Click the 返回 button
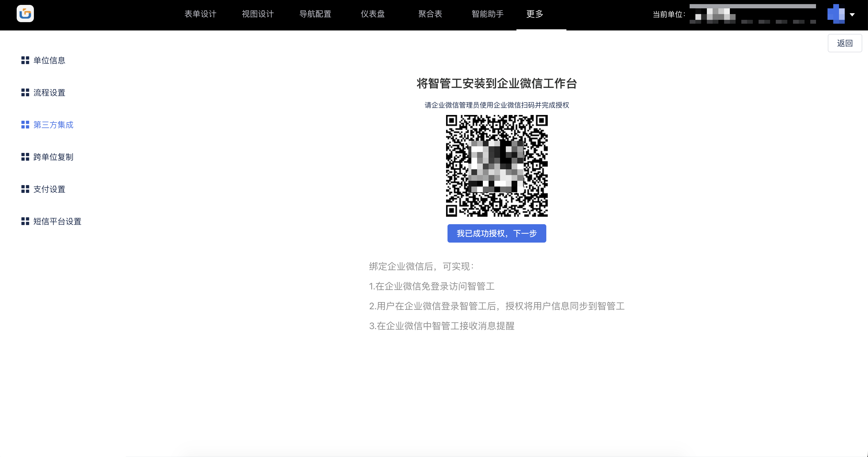This screenshot has height=457, width=868. pos(845,43)
